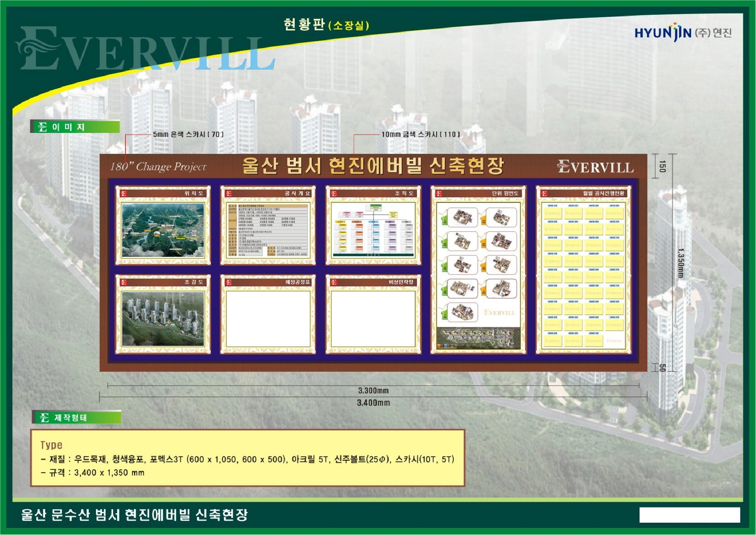Select the 위치도 map thumbnail
This screenshot has width=756, height=535.
[x=163, y=230]
